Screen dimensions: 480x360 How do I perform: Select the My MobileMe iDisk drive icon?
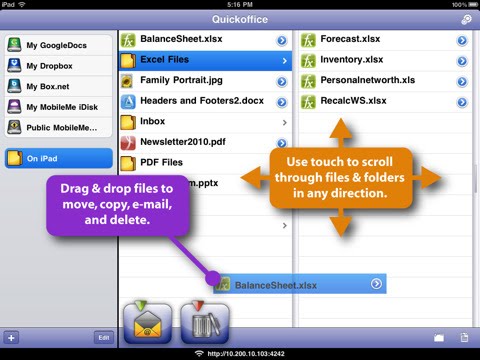pos(14,107)
